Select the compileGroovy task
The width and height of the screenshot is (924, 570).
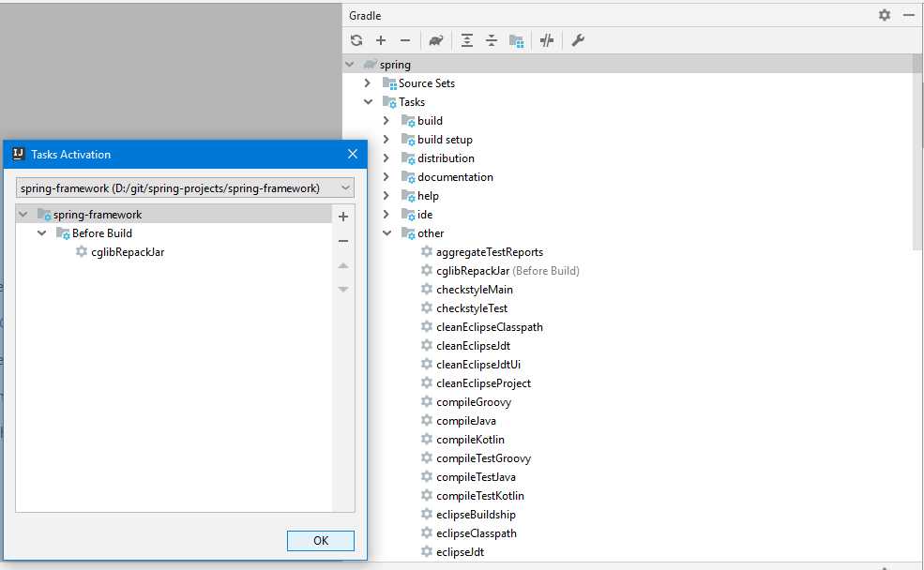click(474, 402)
